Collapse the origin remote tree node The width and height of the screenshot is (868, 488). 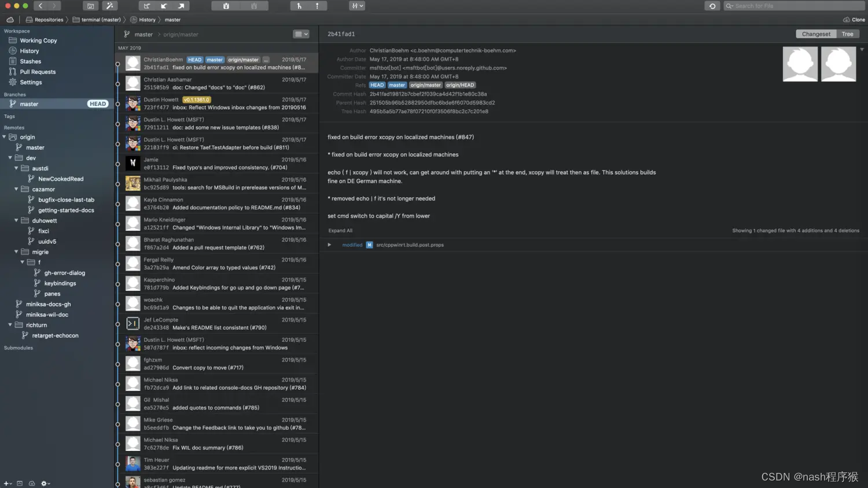(x=4, y=137)
